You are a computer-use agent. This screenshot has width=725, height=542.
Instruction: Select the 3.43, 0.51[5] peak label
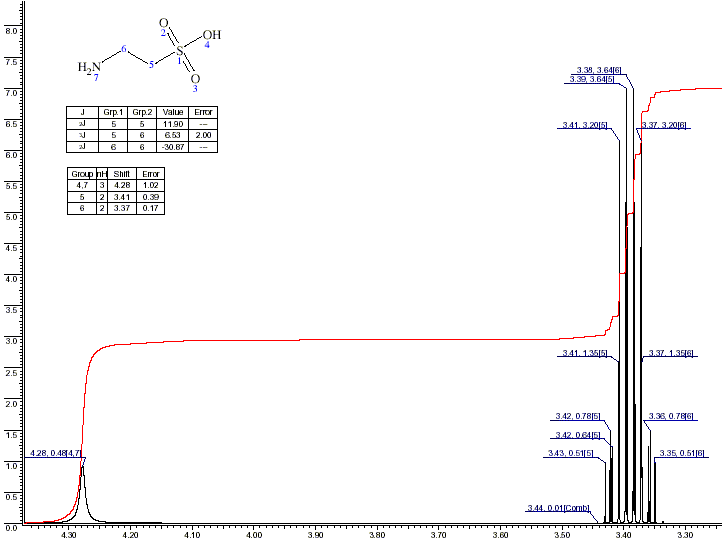(x=571, y=454)
